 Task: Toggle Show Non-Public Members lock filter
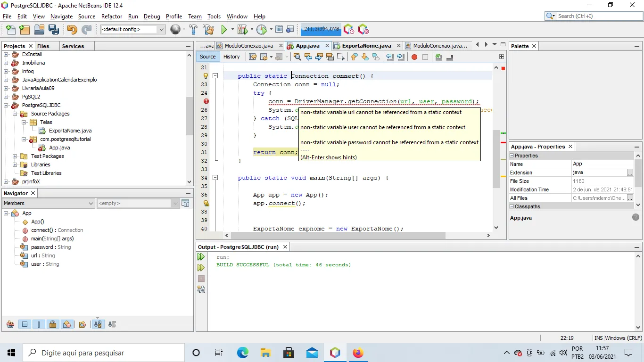[x=53, y=324]
